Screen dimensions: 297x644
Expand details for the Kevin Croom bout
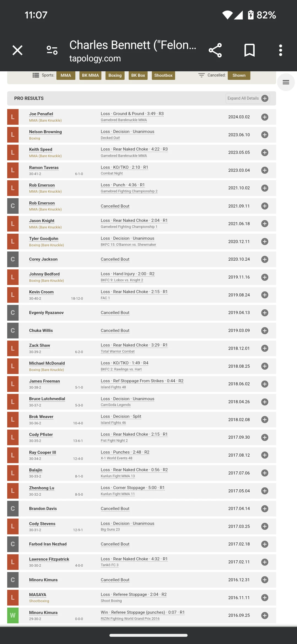click(x=265, y=295)
